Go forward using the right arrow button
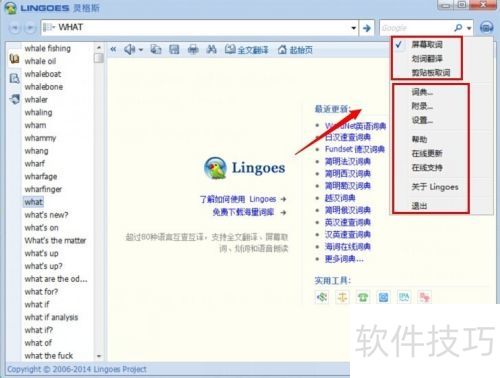 (x=30, y=28)
